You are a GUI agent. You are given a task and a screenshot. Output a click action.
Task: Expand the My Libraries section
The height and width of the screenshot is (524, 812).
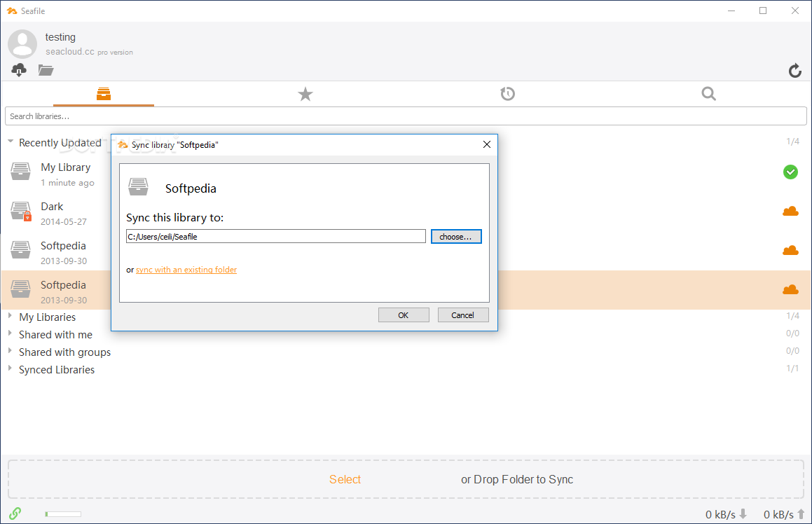[10, 315]
